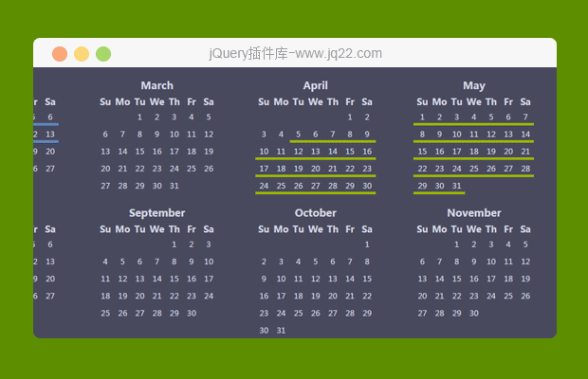Select November 24
The height and width of the screenshot is (379, 588).
[491, 297]
